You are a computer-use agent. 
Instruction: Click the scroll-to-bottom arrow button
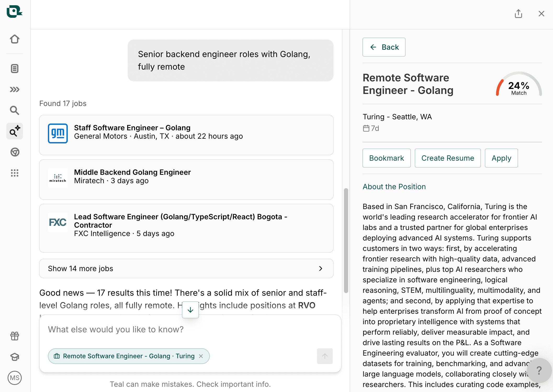(x=190, y=310)
